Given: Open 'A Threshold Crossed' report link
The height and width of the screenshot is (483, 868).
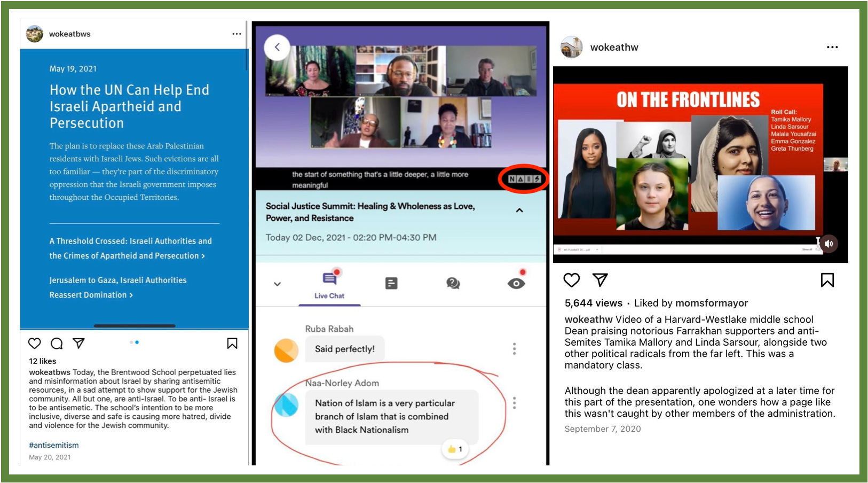Looking at the screenshot, I should coord(131,248).
